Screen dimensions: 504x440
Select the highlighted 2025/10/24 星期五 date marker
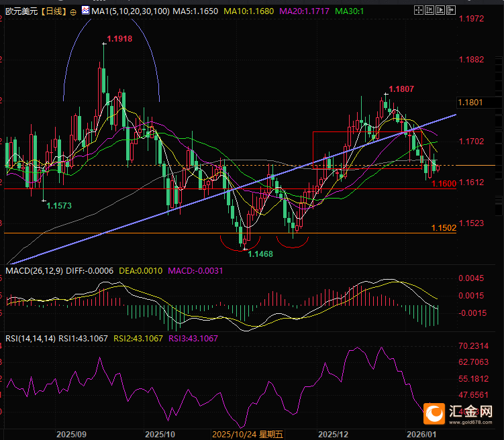click(248, 434)
